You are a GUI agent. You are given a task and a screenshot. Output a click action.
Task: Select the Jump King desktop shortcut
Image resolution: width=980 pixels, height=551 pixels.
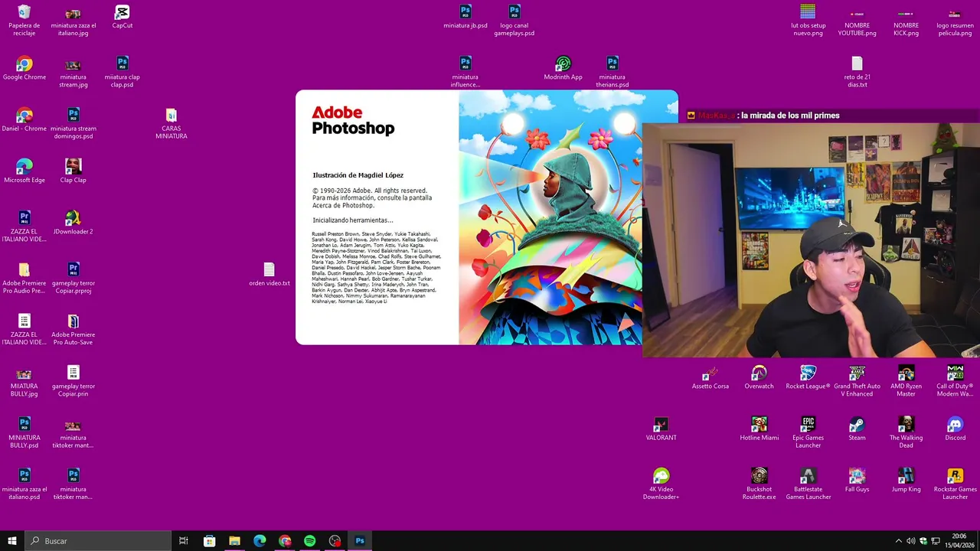906,481
